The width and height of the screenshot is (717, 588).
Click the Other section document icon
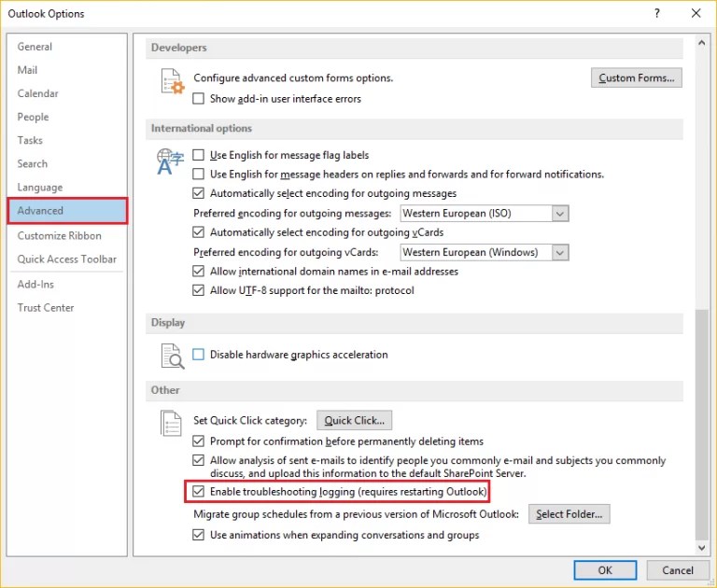(171, 424)
